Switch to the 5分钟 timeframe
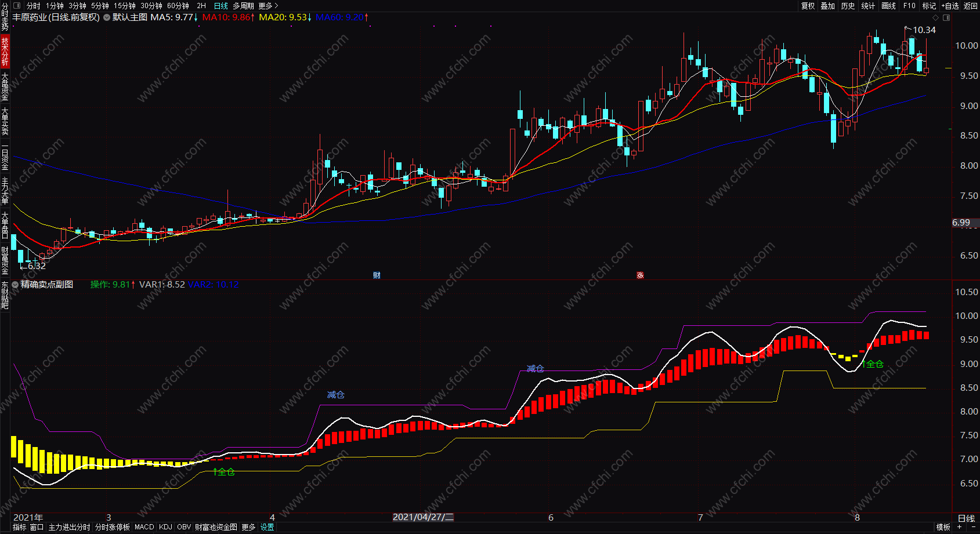 (100, 6)
